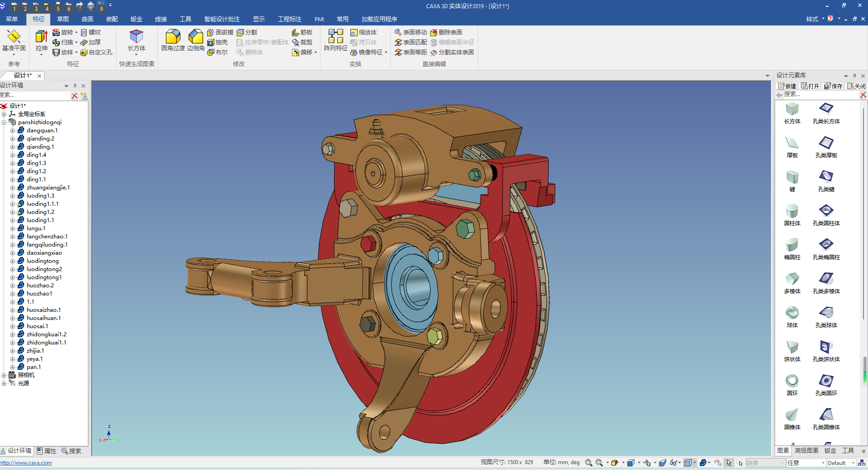
Task: Select pan.1 in the design tree
Action: pyautogui.click(x=34, y=367)
